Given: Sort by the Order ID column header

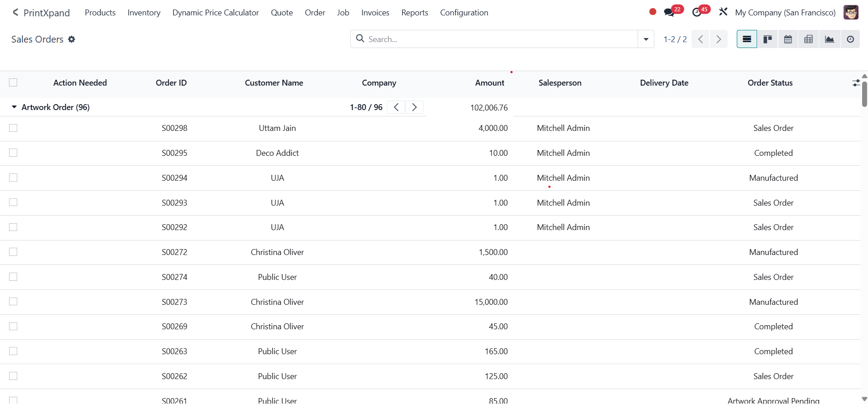Looking at the screenshot, I should (171, 83).
